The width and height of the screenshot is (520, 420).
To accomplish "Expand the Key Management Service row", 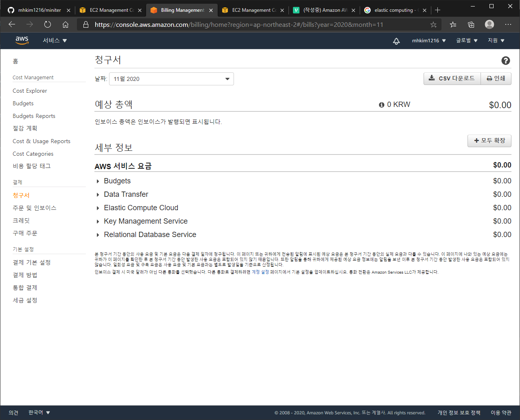I will [98, 221].
